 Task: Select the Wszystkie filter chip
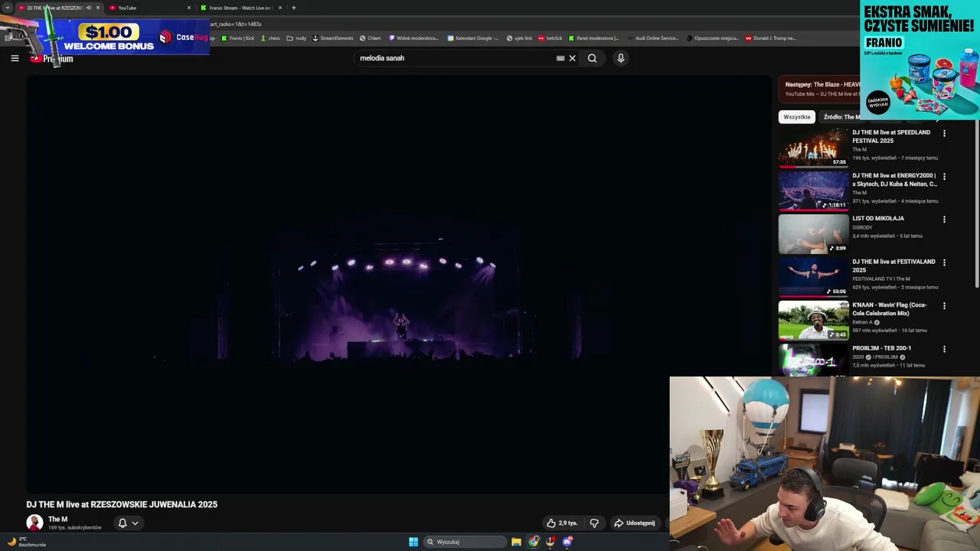797,117
